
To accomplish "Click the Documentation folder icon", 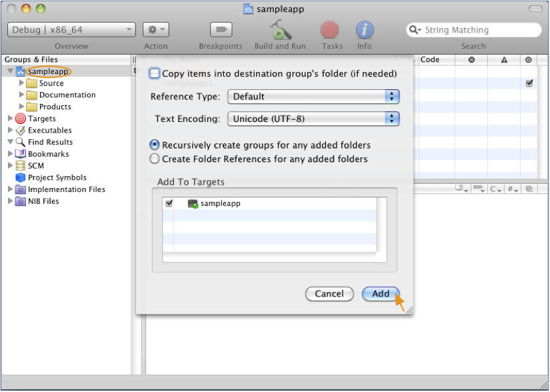I will point(31,95).
